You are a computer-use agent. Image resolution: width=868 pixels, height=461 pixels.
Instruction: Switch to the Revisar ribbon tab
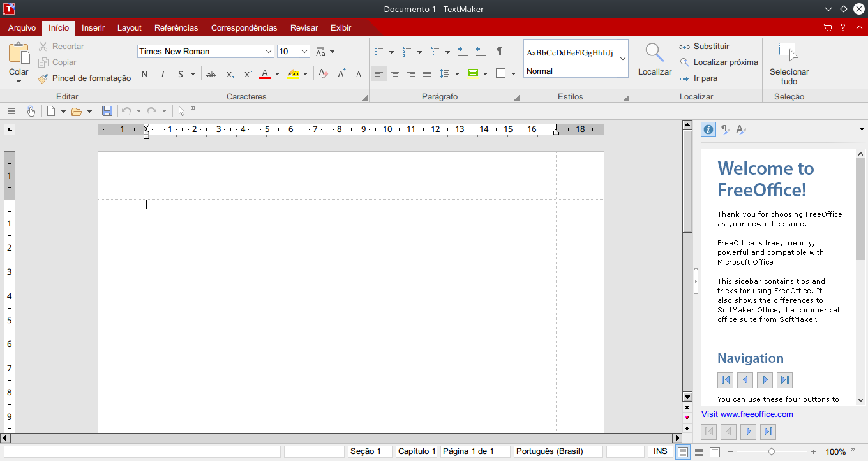pyautogui.click(x=304, y=27)
